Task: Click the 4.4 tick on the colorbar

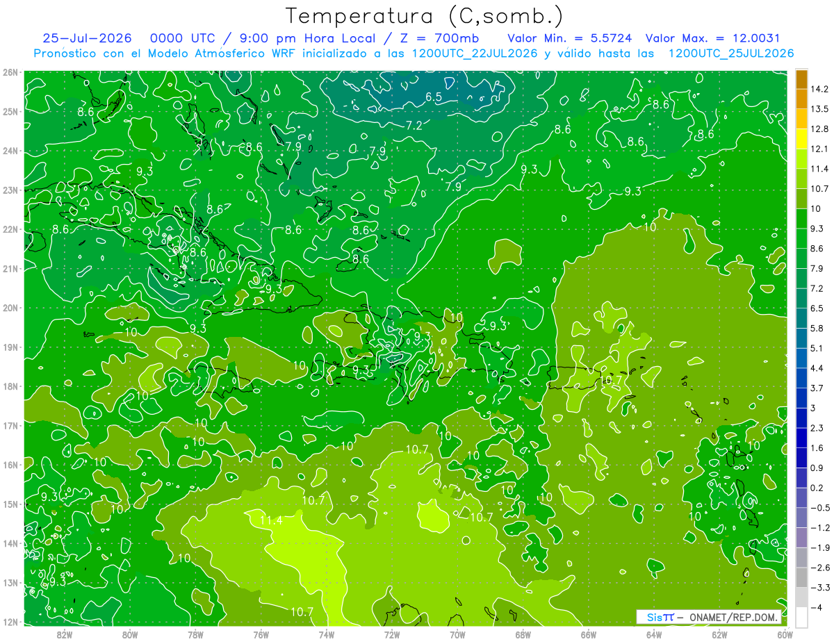Action: point(816,368)
